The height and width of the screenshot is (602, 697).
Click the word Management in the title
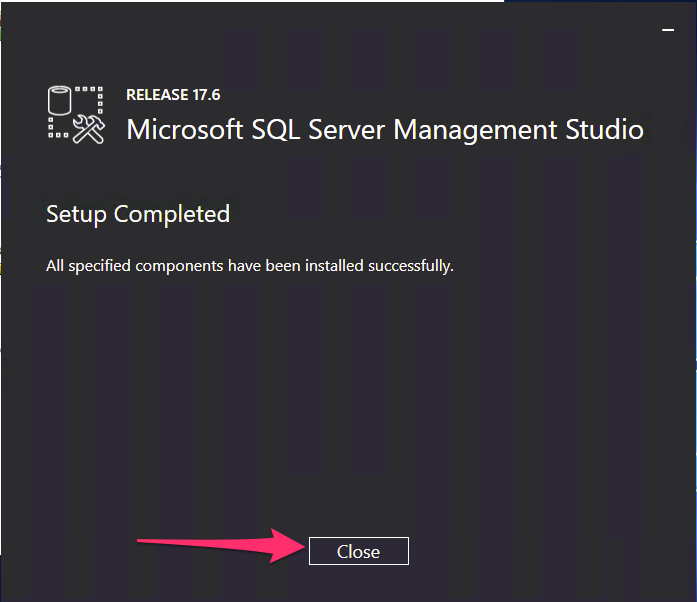tap(475, 131)
